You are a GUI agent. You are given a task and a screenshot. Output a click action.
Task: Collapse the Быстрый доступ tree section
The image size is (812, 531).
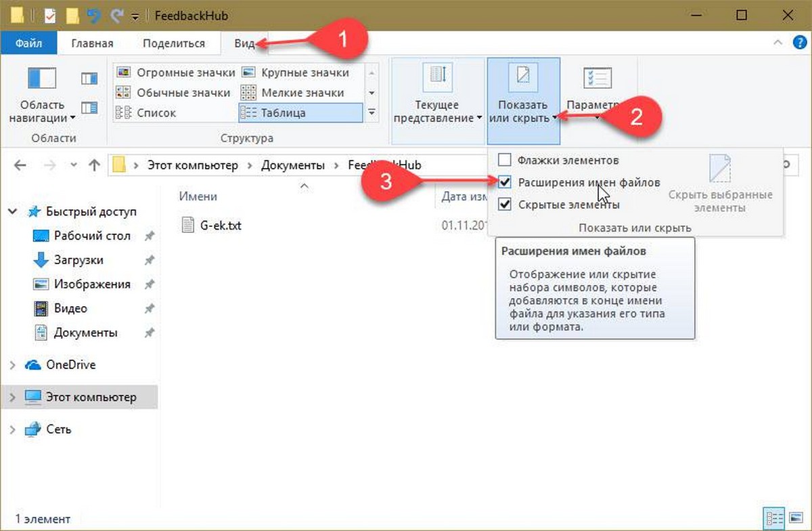pyautogui.click(x=12, y=211)
